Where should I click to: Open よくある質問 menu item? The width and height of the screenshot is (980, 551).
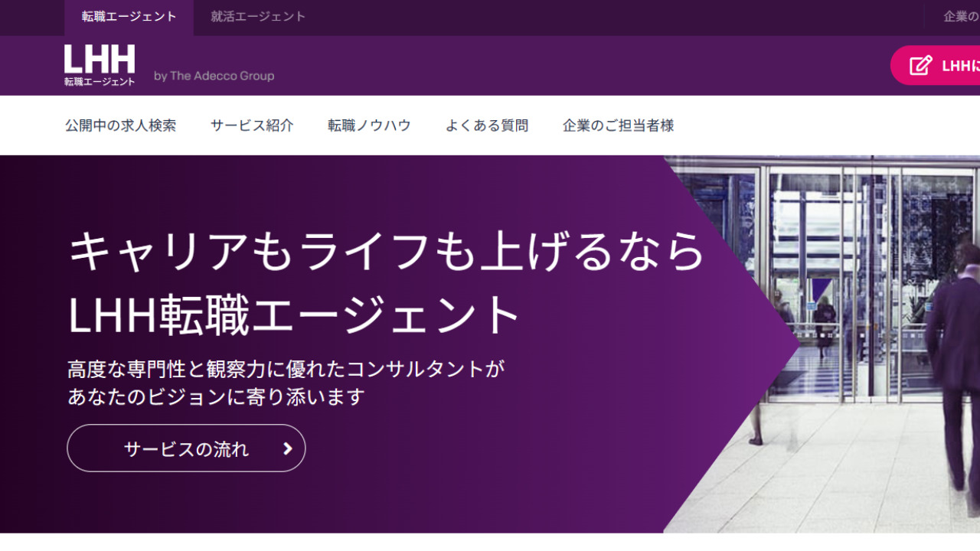pyautogui.click(x=487, y=126)
